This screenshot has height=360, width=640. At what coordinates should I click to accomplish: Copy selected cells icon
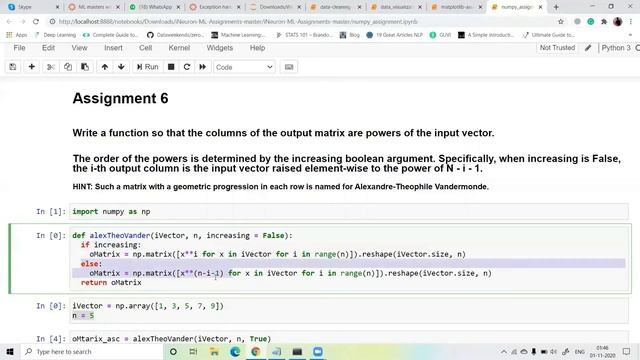click(68, 67)
